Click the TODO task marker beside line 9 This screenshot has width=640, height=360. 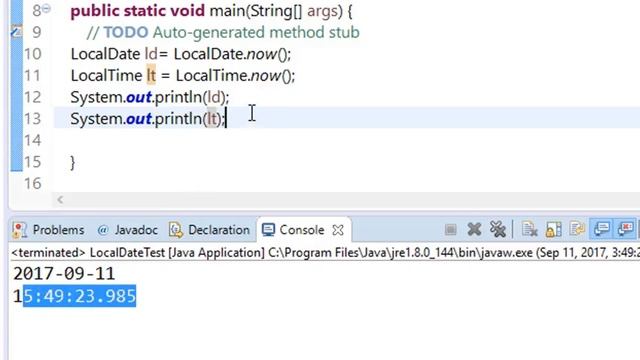coord(16,31)
